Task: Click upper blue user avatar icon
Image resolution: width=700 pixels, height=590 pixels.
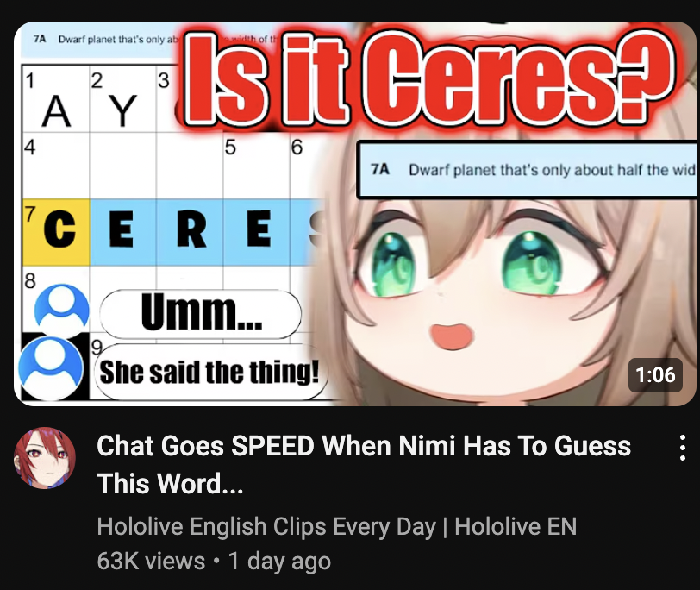Action: pyautogui.click(x=61, y=309)
